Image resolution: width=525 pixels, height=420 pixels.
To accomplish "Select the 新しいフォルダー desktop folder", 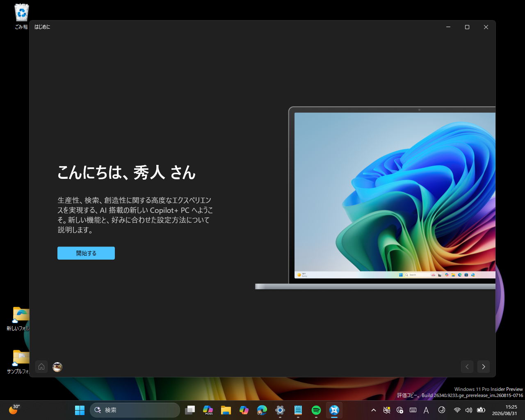I will click(x=18, y=319).
